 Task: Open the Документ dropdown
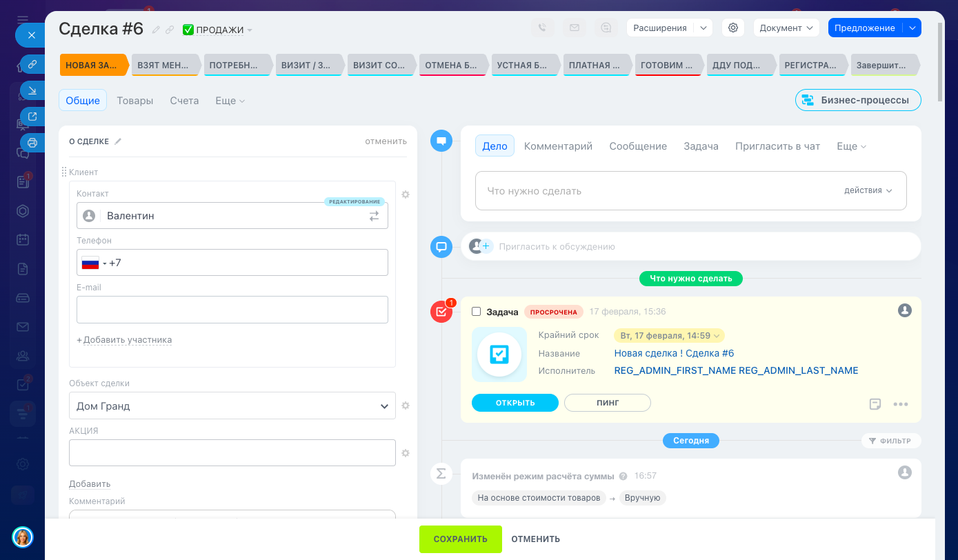786,28
